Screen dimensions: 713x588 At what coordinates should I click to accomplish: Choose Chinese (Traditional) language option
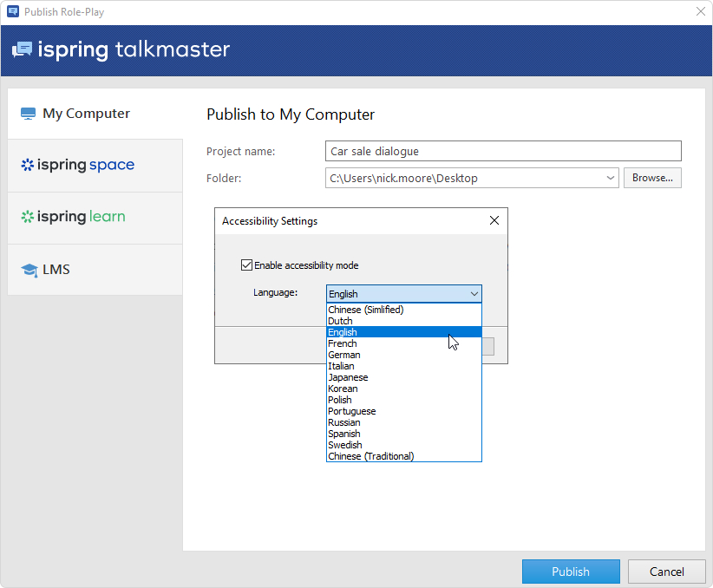click(x=370, y=456)
